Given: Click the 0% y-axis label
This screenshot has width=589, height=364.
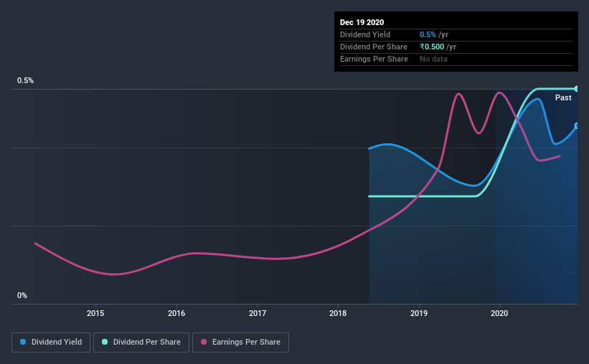Looking at the screenshot, I should pos(22,296).
